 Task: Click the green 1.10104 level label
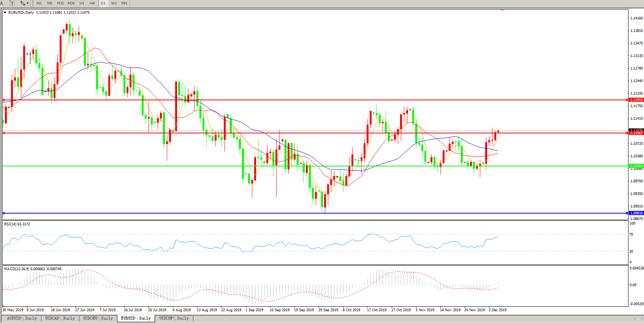[636, 166]
